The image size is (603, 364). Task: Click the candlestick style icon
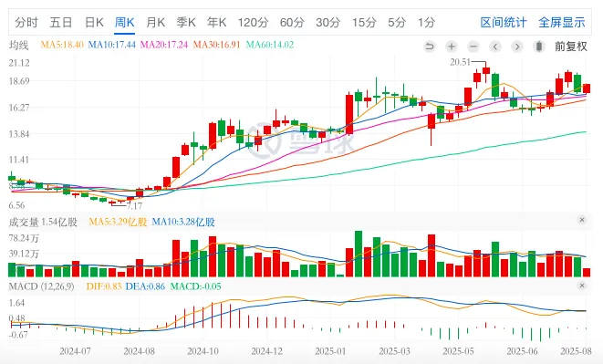click(x=539, y=47)
